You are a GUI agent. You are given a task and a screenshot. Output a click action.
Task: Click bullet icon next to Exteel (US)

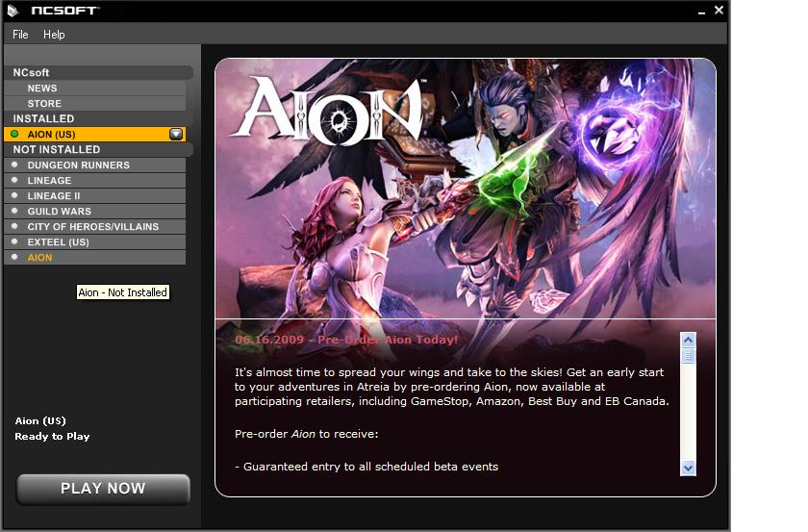[x=14, y=241]
